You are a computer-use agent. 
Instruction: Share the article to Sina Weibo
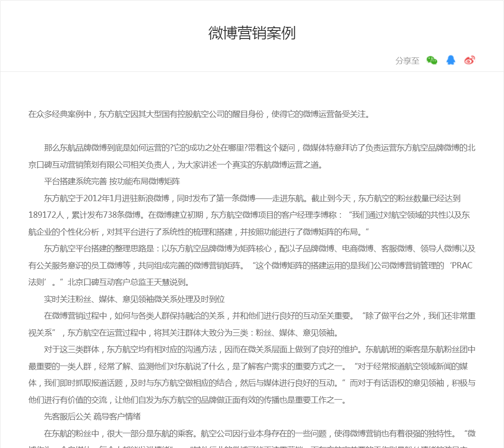point(470,60)
